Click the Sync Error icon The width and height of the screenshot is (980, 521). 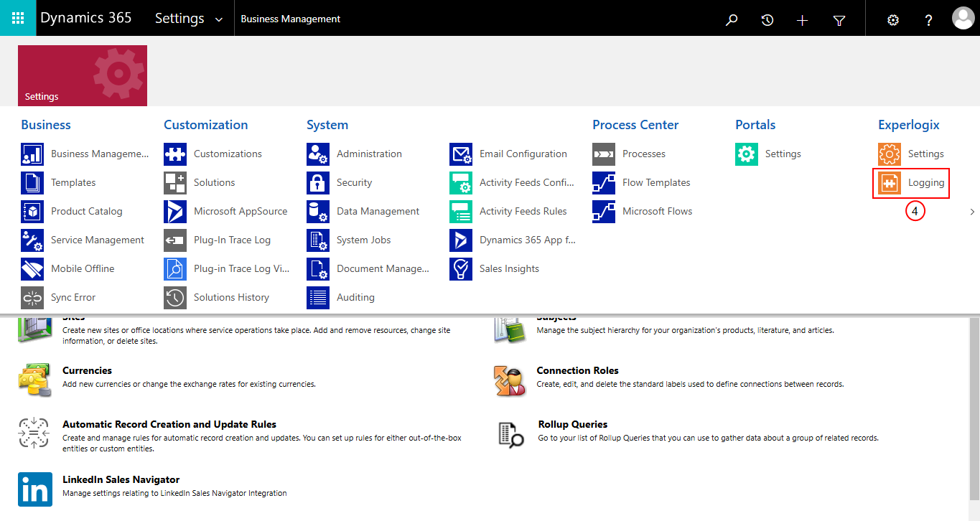[32, 297]
